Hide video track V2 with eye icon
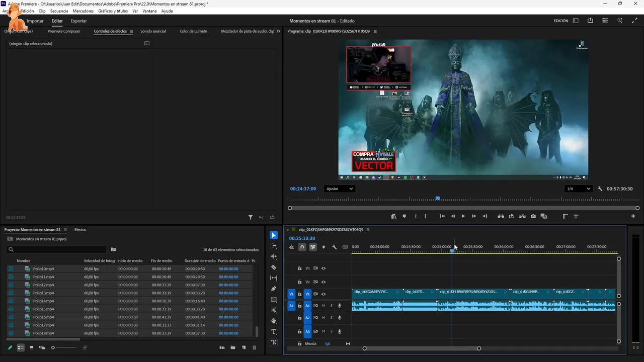644x362 pixels. [x=324, y=282]
